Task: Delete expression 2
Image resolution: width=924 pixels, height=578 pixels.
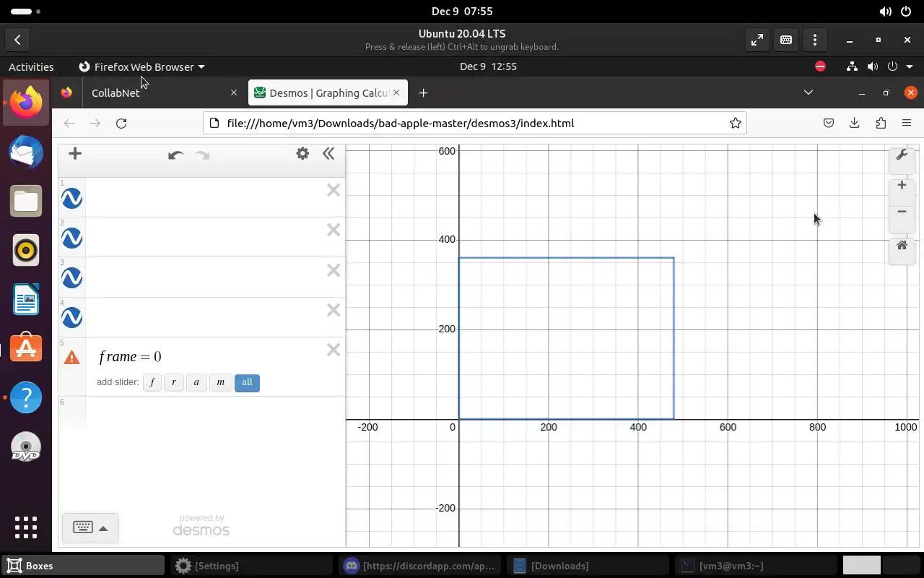Action: click(333, 230)
